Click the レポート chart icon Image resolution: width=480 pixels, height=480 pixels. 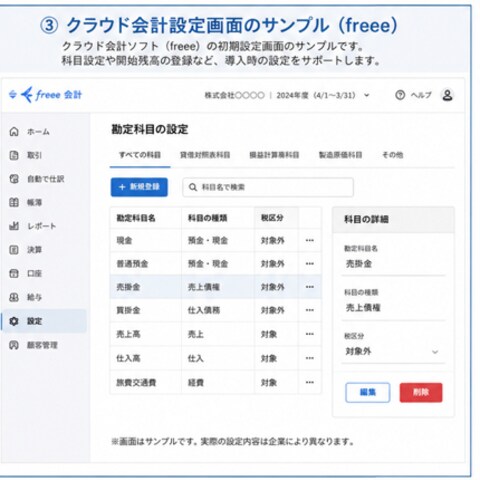14,226
